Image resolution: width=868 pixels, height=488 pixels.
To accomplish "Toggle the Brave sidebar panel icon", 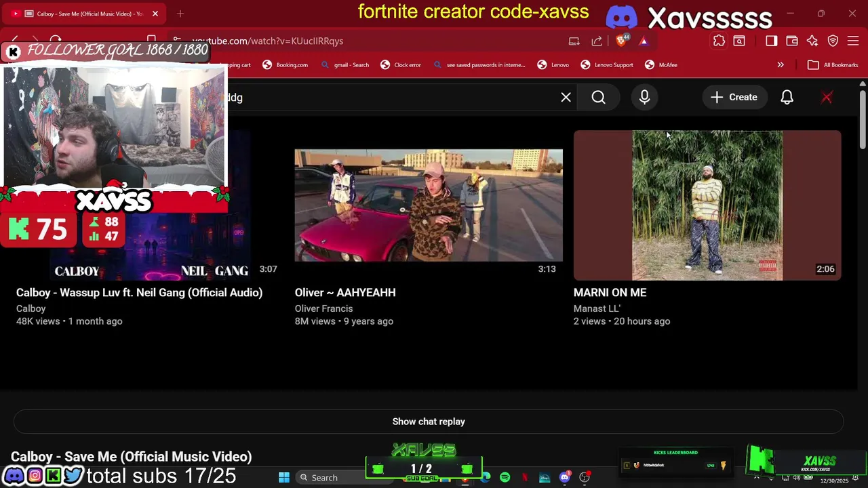I will click(x=771, y=41).
